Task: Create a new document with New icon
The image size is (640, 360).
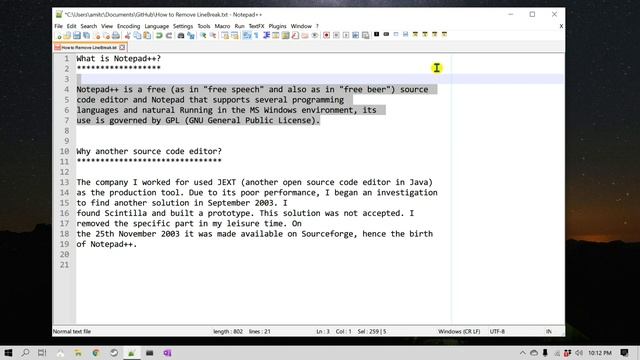Action: (x=59, y=36)
